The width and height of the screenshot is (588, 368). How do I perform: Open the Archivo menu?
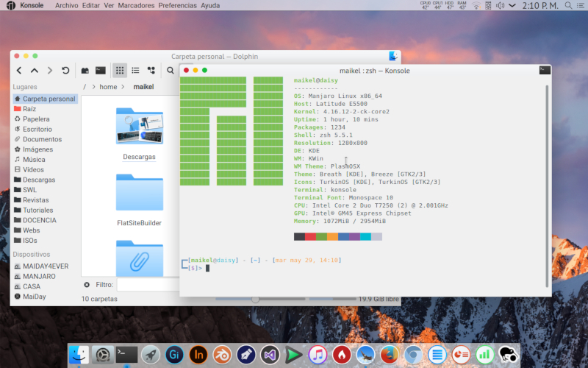click(66, 5)
